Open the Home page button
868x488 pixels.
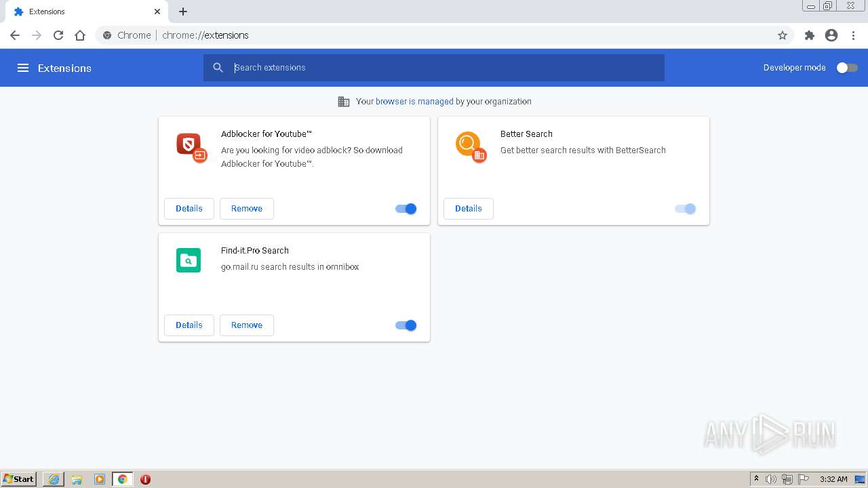pyautogui.click(x=80, y=35)
